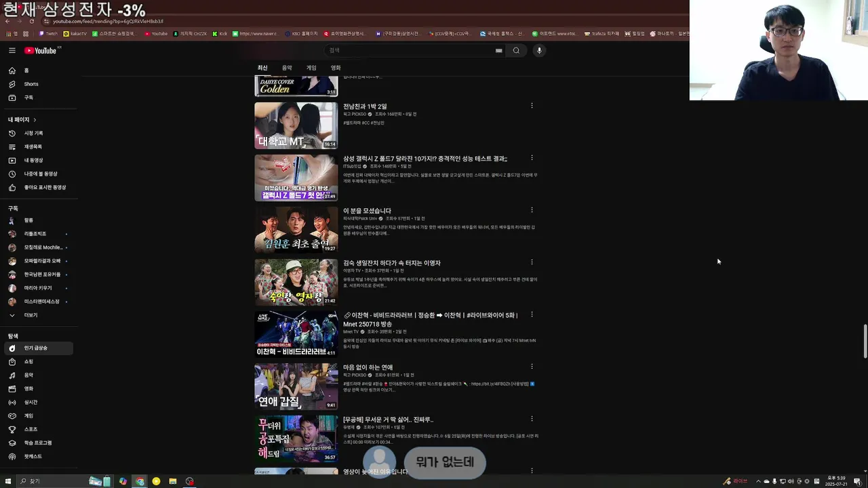The height and width of the screenshot is (488, 868).
Task: Open the Windows Start menu
Action: (7, 481)
